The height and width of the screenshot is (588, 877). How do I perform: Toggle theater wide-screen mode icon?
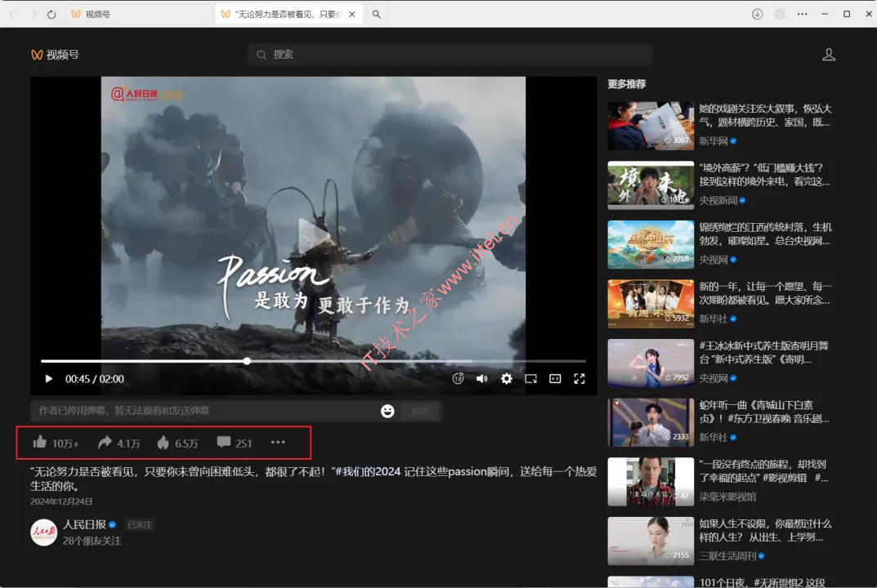click(555, 378)
